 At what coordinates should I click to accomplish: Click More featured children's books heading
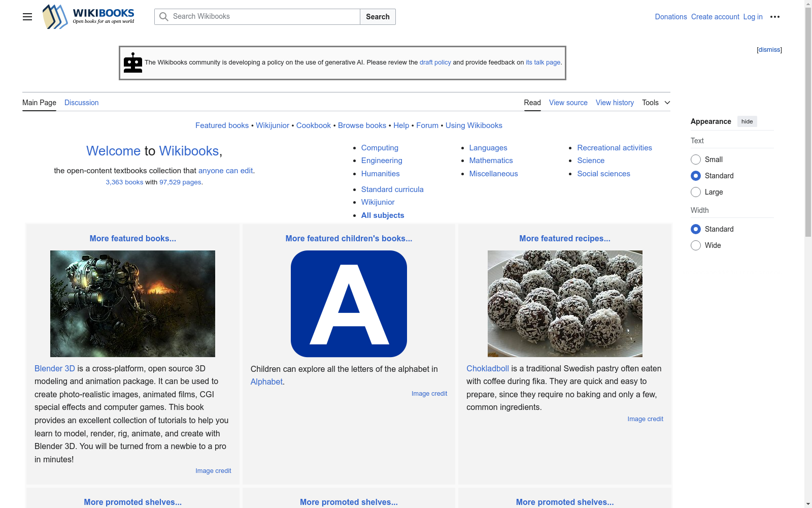[x=349, y=239]
